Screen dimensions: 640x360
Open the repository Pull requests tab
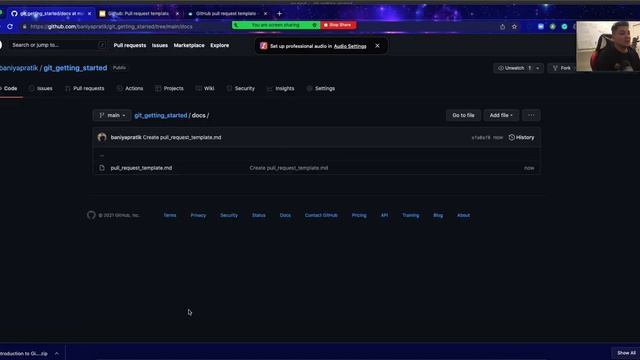point(84,89)
